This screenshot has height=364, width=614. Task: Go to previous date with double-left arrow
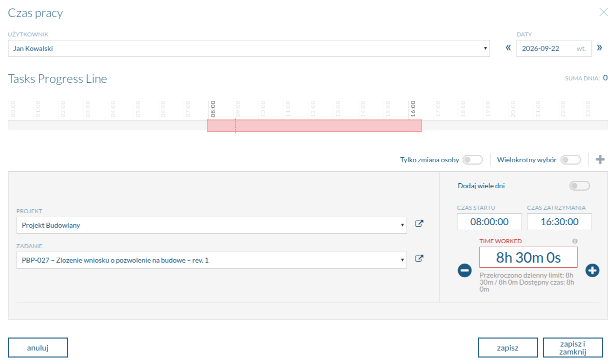click(x=508, y=48)
